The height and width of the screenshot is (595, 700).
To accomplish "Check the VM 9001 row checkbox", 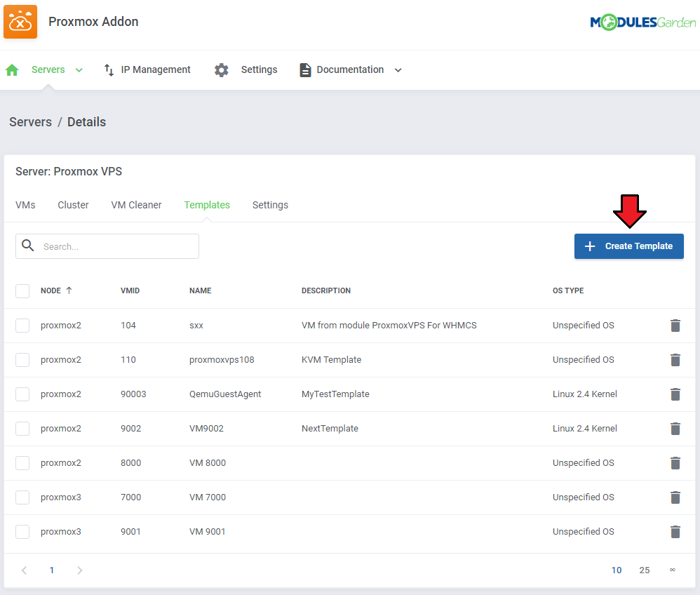I will click(22, 532).
